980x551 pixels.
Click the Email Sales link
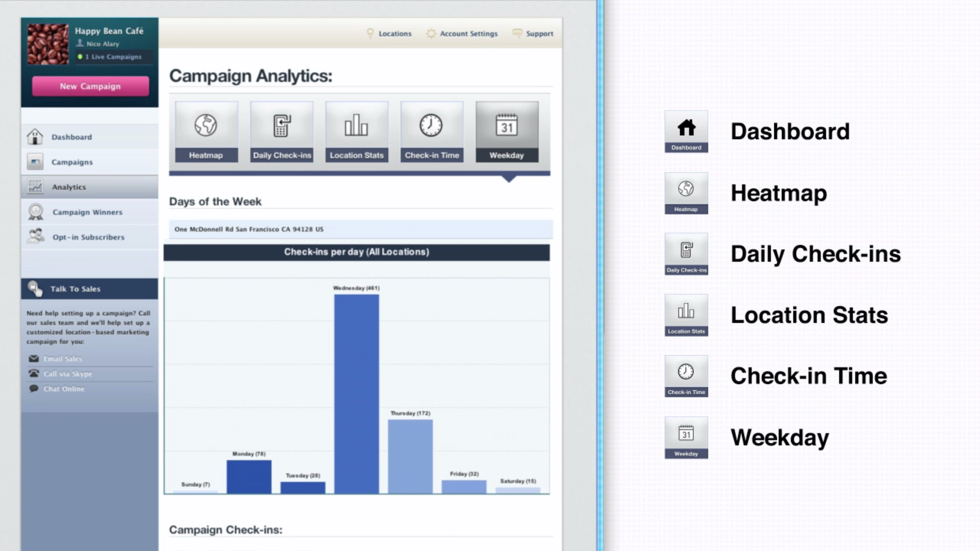63,359
